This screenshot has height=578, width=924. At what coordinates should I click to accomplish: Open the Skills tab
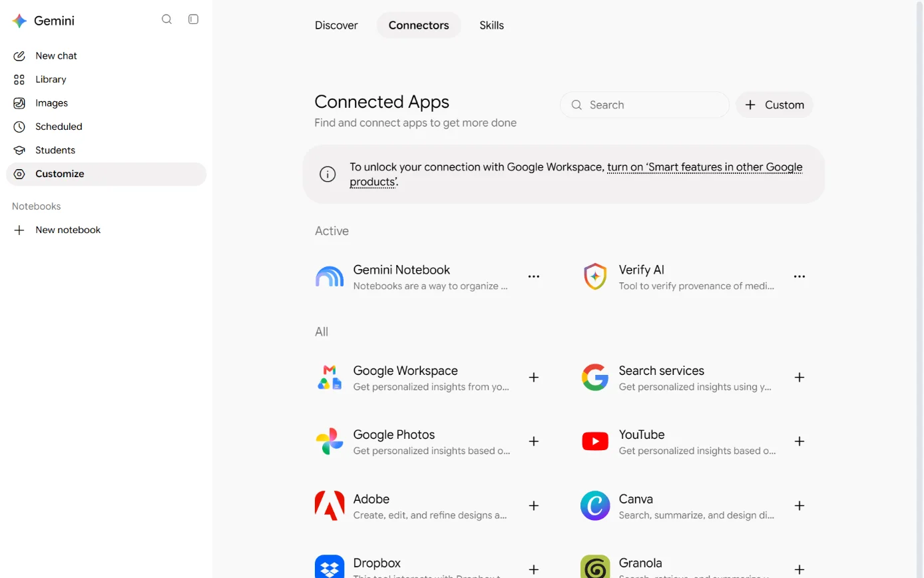[492, 25]
